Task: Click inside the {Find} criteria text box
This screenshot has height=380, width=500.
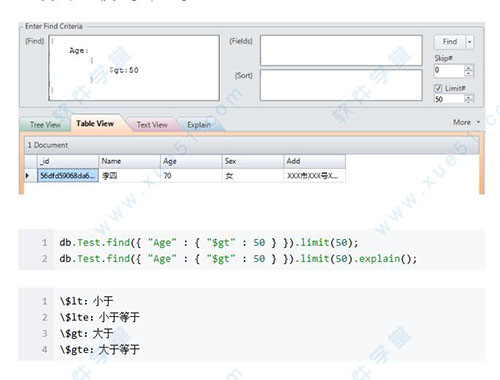Action: click(134, 68)
